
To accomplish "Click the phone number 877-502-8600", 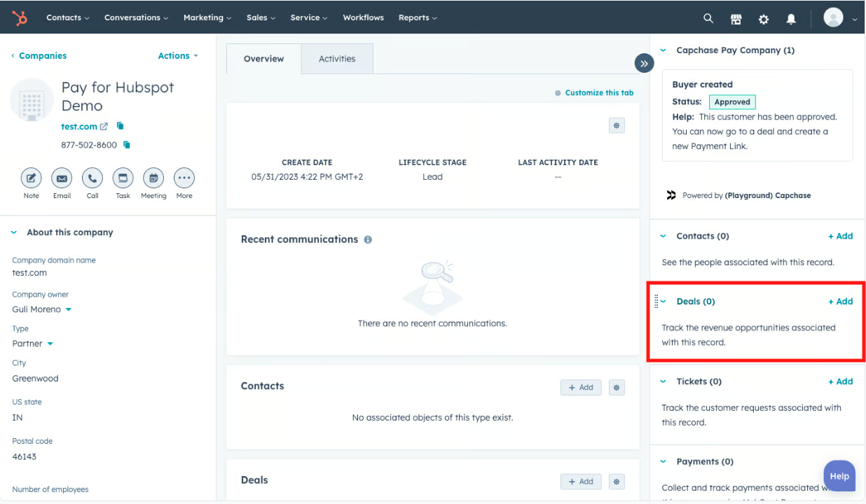I will click(x=89, y=145).
